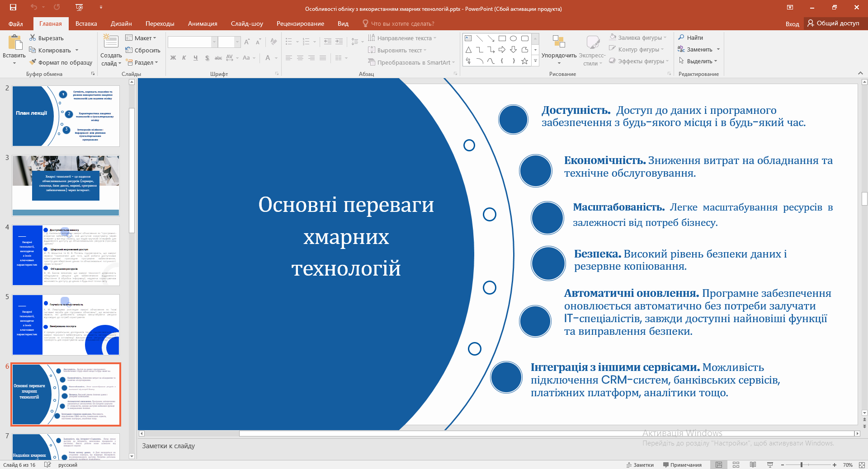Click Replace (Заменить) button

[x=695, y=49]
